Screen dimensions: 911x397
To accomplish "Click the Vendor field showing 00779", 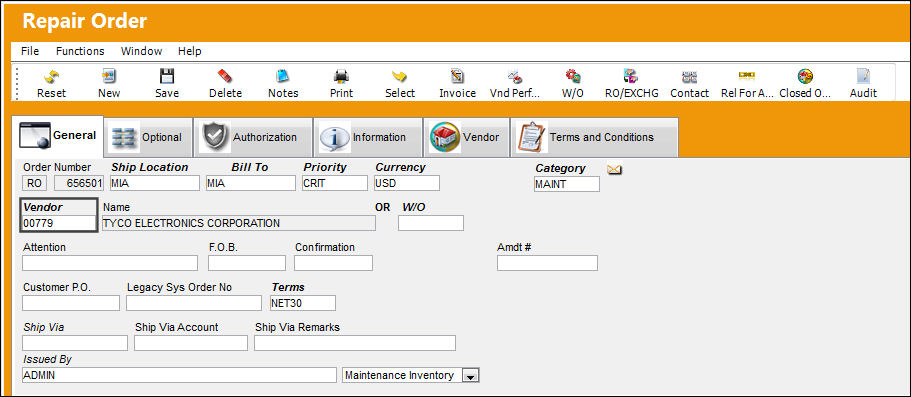I will coord(59,223).
